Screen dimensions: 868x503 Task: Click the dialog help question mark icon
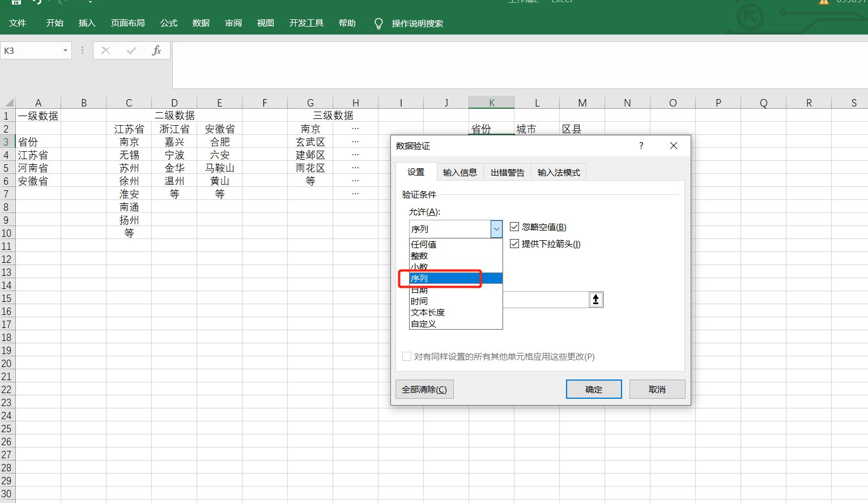(641, 146)
